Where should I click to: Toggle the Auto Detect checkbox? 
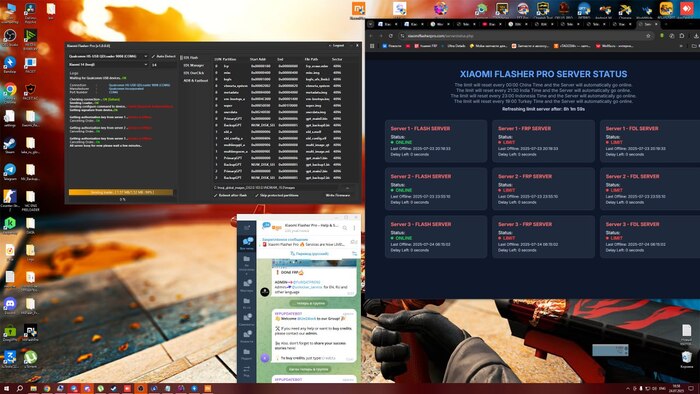pyautogui.click(x=163, y=57)
